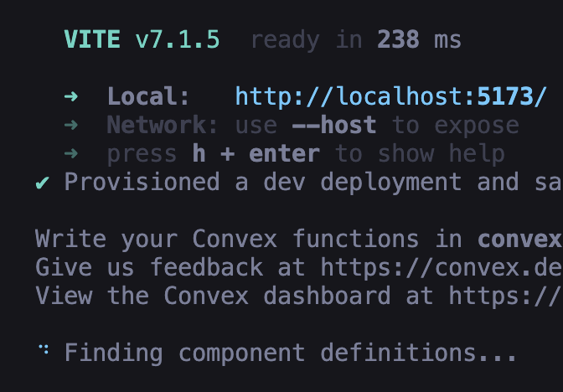Screen dimensions: 563x392
Task: Click the 'Network:' label
Action: [x=163, y=125]
